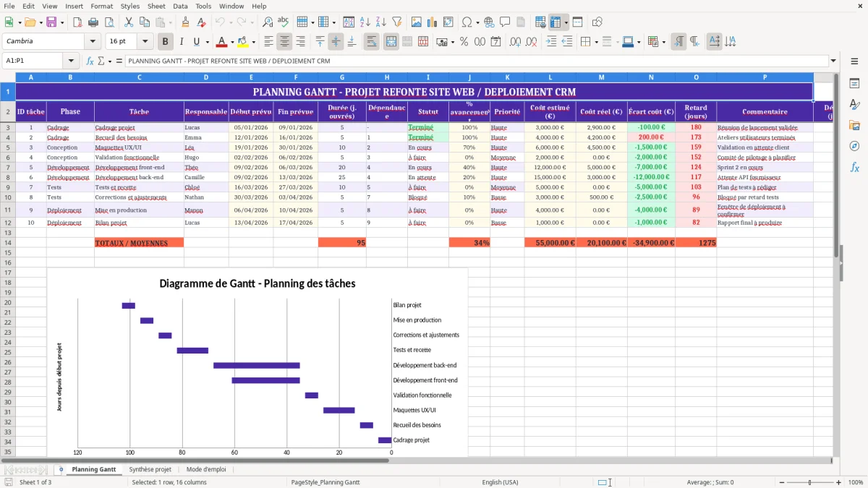
Task: Toggle Merge and Center Cells
Action: coord(391,42)
